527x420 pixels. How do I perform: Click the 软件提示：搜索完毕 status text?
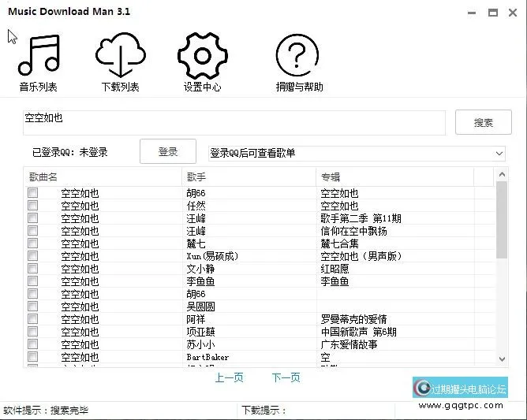pos(46,411)
